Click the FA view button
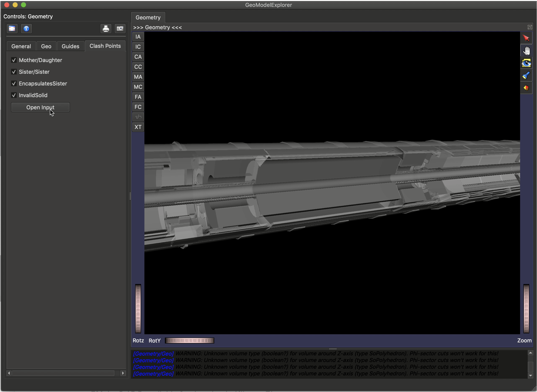 [138, 97]
